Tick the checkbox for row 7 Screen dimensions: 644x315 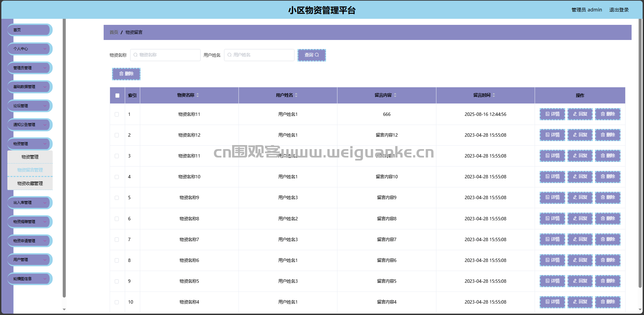(117, 240)
